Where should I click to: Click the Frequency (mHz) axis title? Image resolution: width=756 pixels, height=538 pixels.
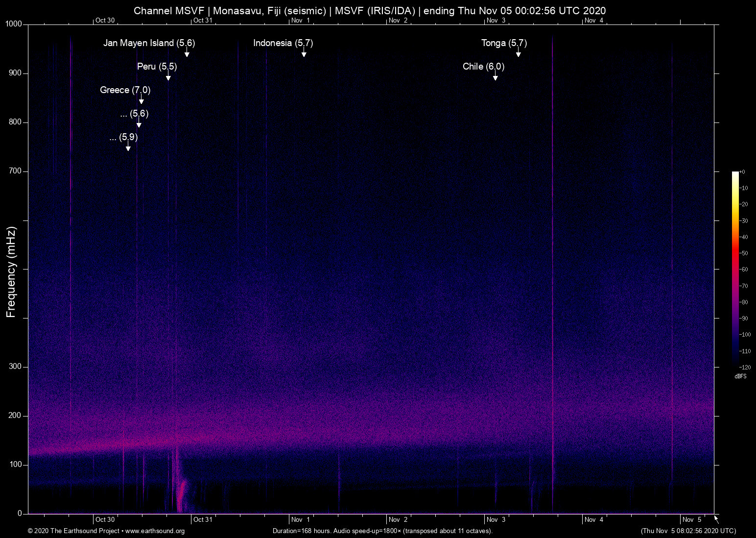point(11,272)
